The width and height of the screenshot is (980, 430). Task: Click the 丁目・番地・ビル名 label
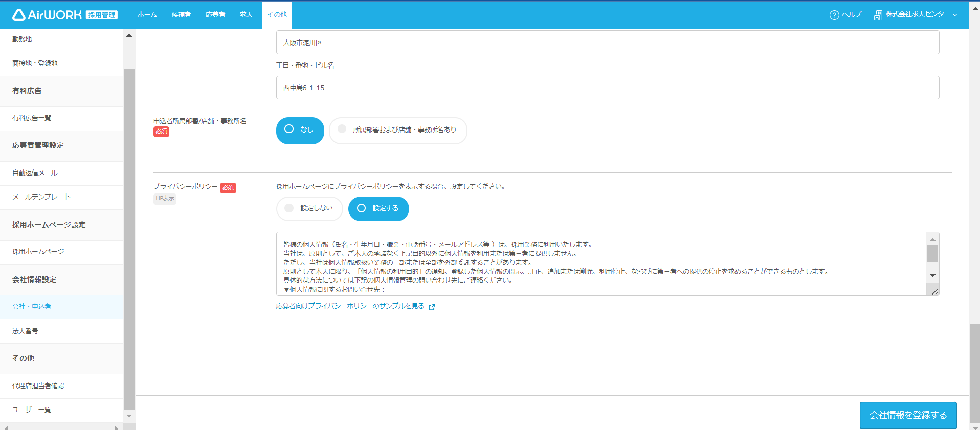pyautogui.click(x=305, y=66)
